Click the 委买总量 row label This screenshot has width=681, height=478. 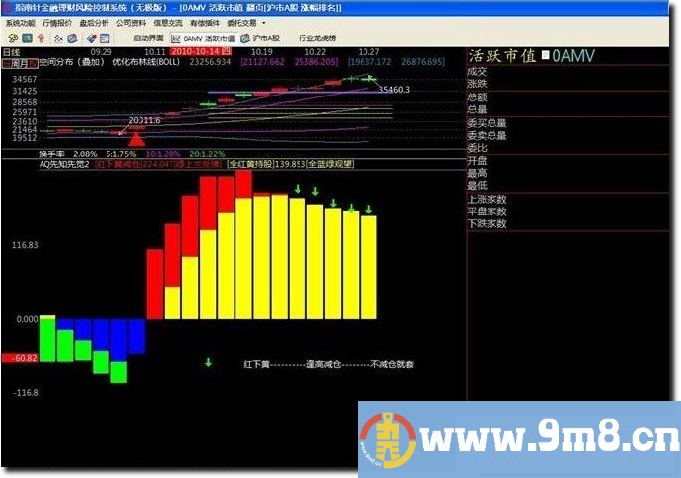[487, 123]
